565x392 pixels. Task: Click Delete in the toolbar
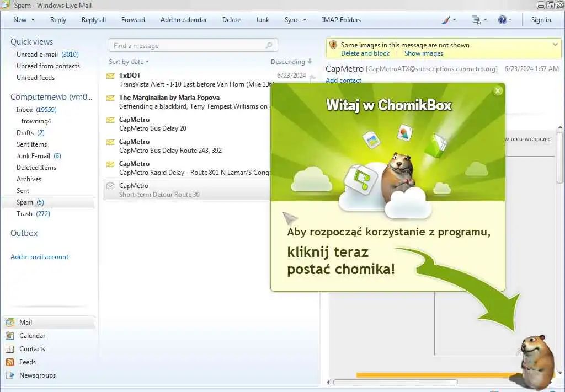(231, 20)
